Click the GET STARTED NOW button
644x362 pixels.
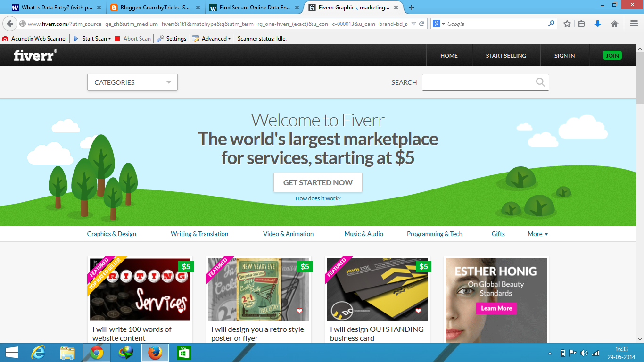[318, 182]
